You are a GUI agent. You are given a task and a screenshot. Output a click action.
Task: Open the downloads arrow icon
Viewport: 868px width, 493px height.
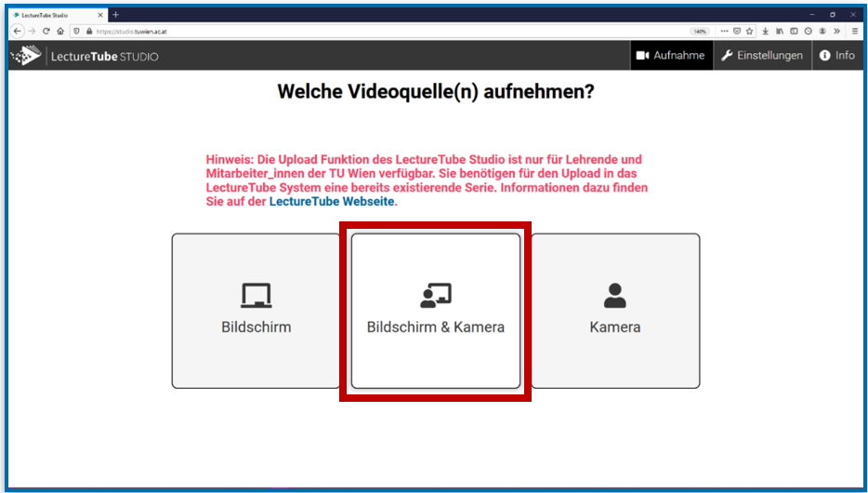tap(765, 32)
